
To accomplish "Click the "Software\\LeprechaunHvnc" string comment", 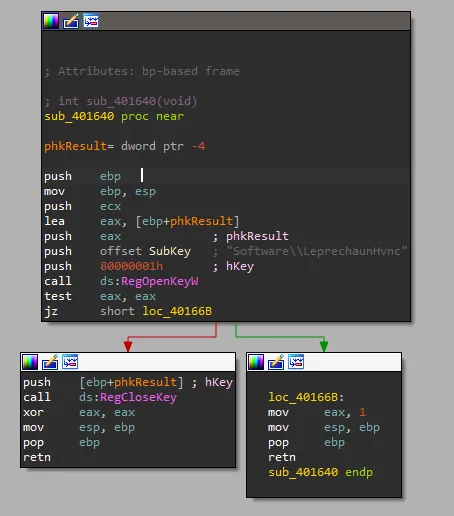I will point(317,251).
